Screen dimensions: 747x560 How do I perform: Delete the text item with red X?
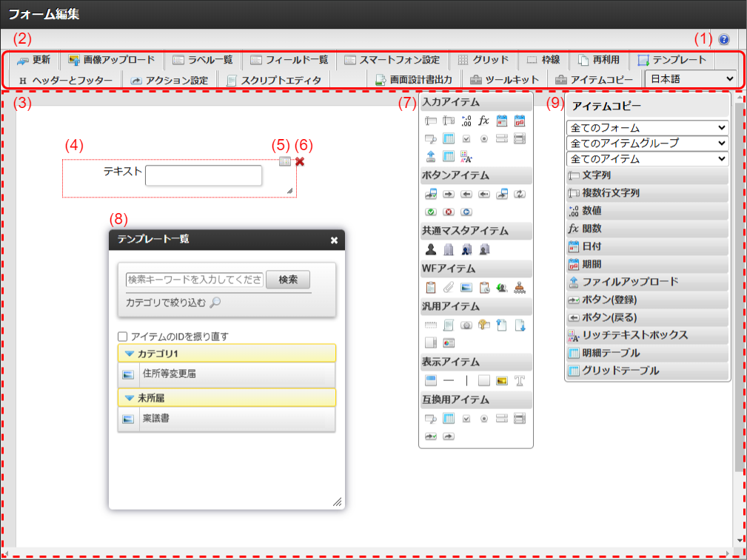(300, 161)
